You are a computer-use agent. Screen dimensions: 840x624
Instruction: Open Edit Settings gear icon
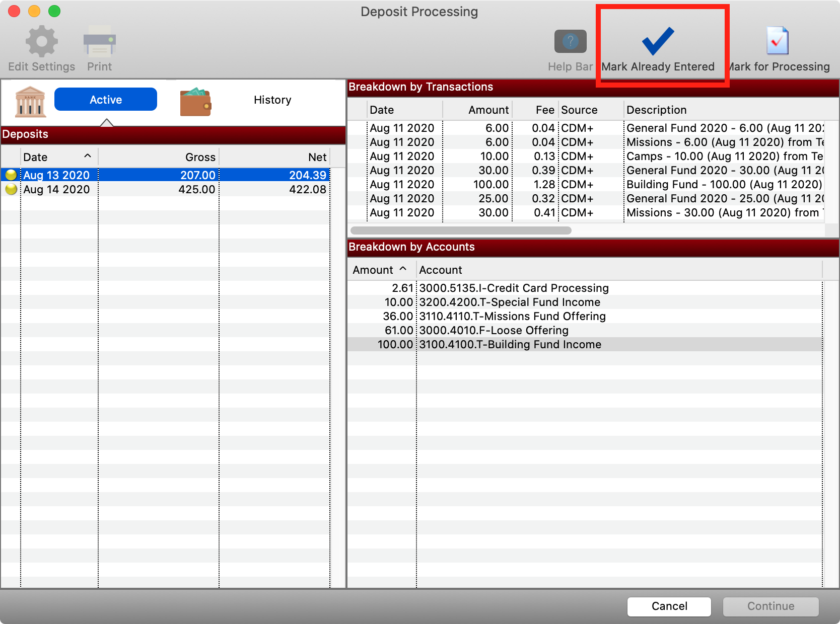[x=41, y=42]
